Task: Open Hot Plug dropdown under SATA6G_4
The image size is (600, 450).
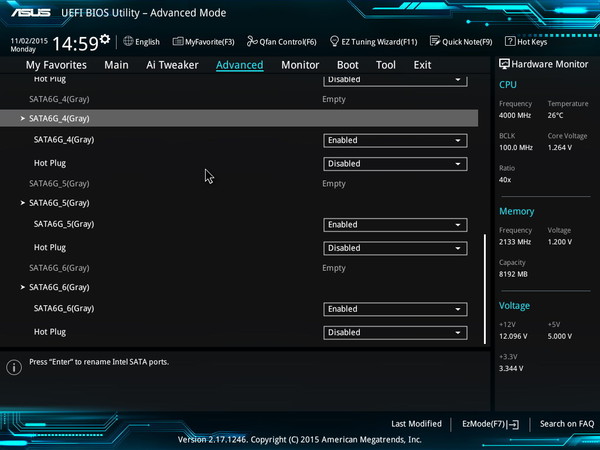Action: click(x=395, y=164)
